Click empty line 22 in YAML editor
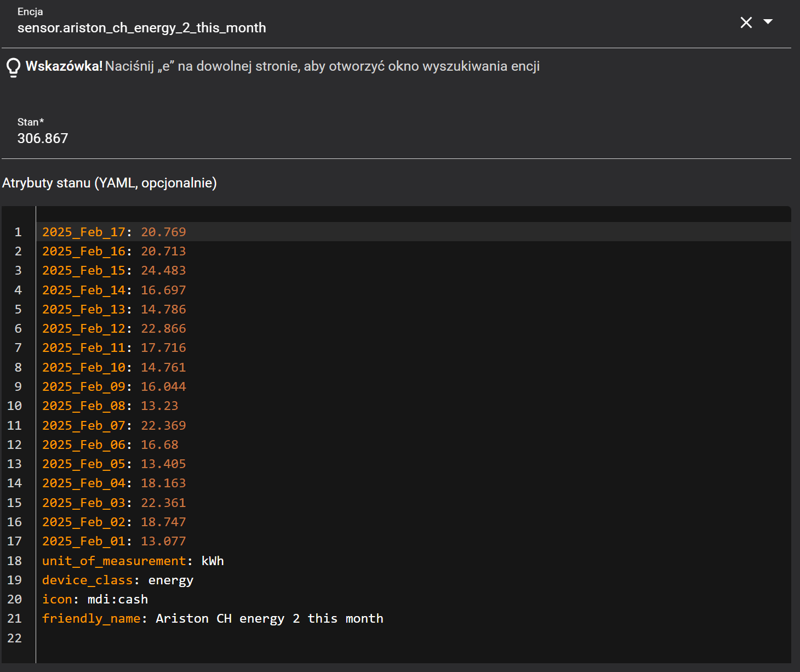Image resolution: width=800 pixels, height=672 pixels. point(219,639)
